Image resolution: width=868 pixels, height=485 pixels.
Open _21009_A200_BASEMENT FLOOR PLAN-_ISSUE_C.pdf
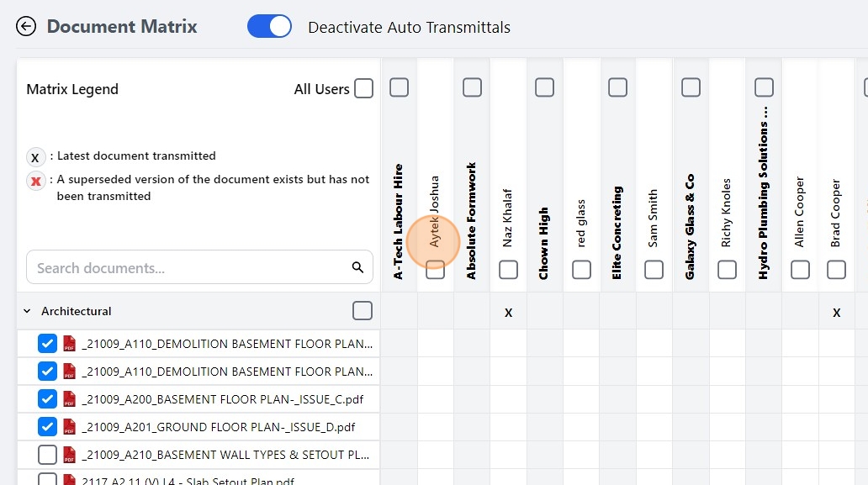[223, 399]
